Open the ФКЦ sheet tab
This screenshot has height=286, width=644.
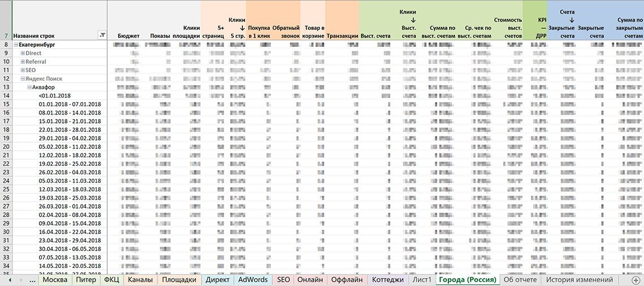112,280
